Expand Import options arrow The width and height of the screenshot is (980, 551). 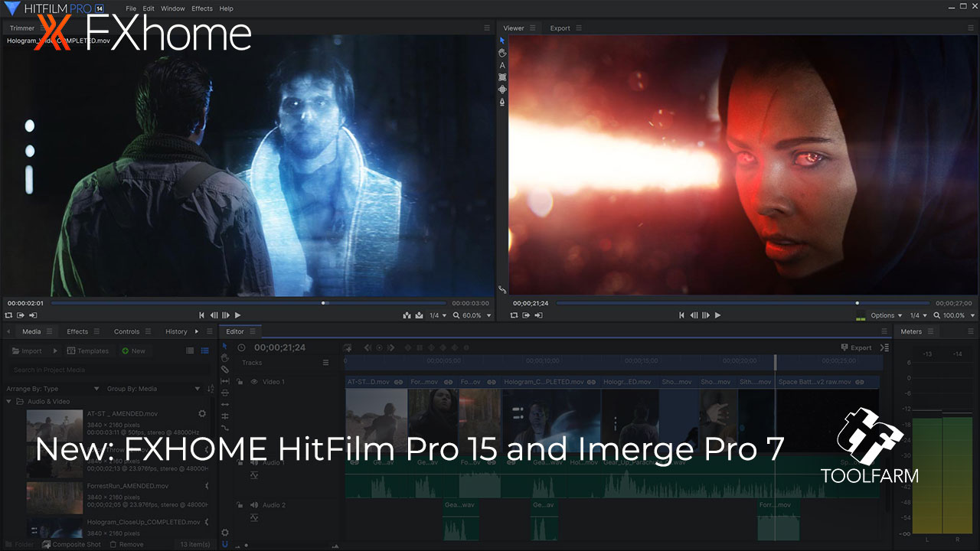click(x=55, y=351)
